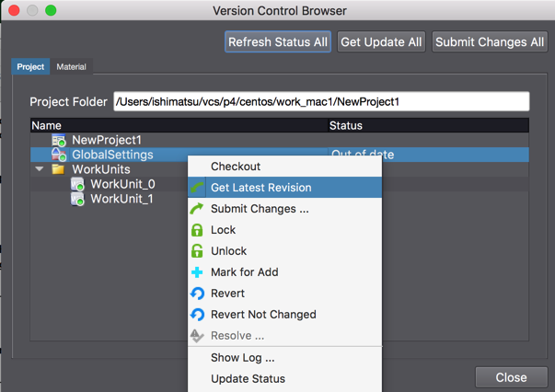Click the blue Revert arrow icon
Screen dimensions: 555x392
(x=197, y=294)
